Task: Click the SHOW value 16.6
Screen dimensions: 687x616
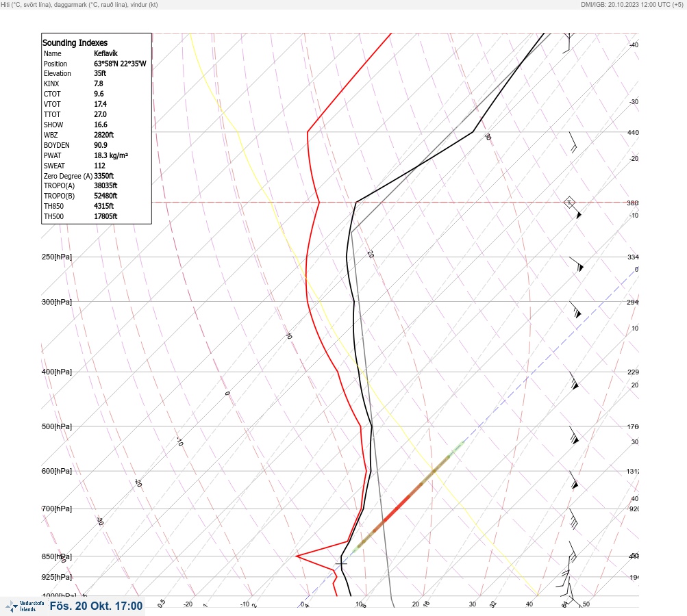Action: point(100,125)
